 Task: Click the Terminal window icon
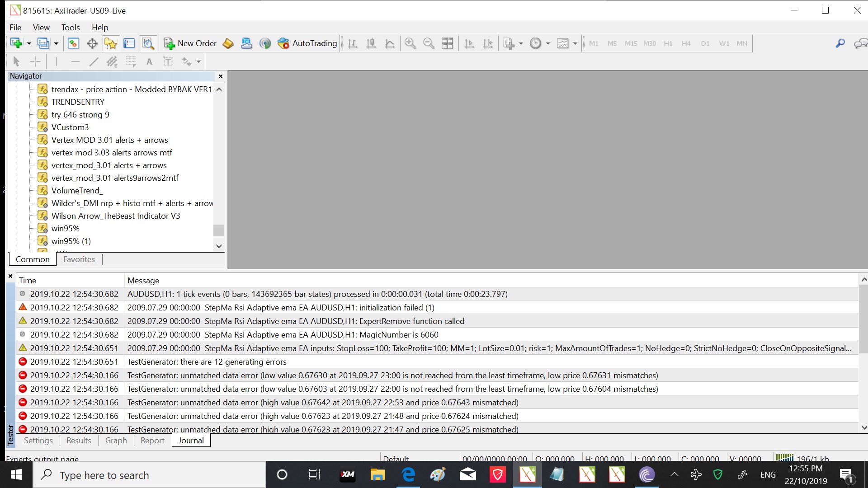pos(129,43)
